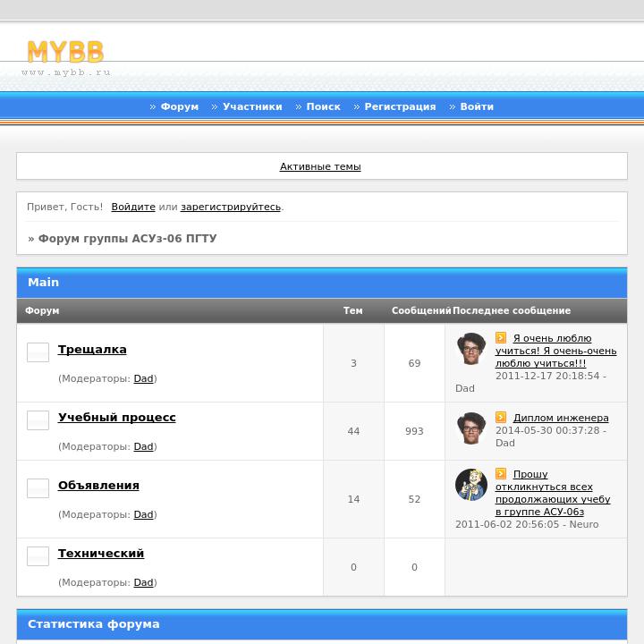644x644 pixels.
Task: Click topic count 44 for Учебный процесс
Action: [353, 431]
